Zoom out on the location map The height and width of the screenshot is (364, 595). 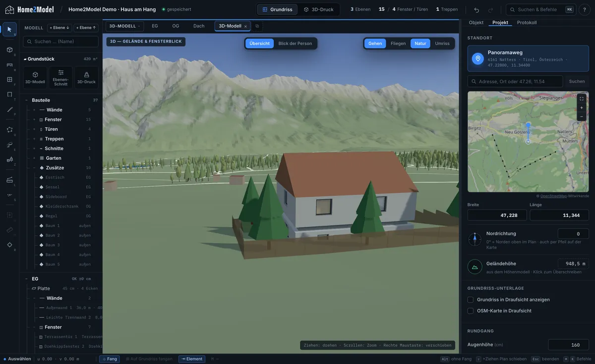(x=582, y=116)
